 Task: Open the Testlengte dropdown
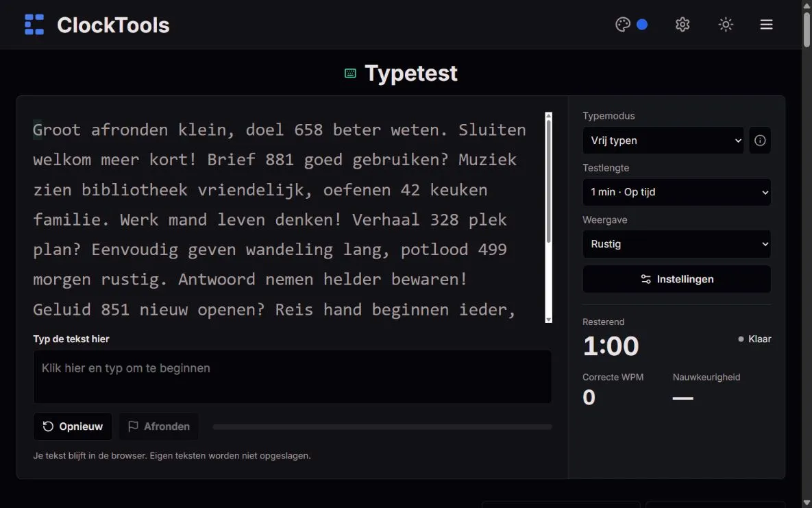pos(676,193)
